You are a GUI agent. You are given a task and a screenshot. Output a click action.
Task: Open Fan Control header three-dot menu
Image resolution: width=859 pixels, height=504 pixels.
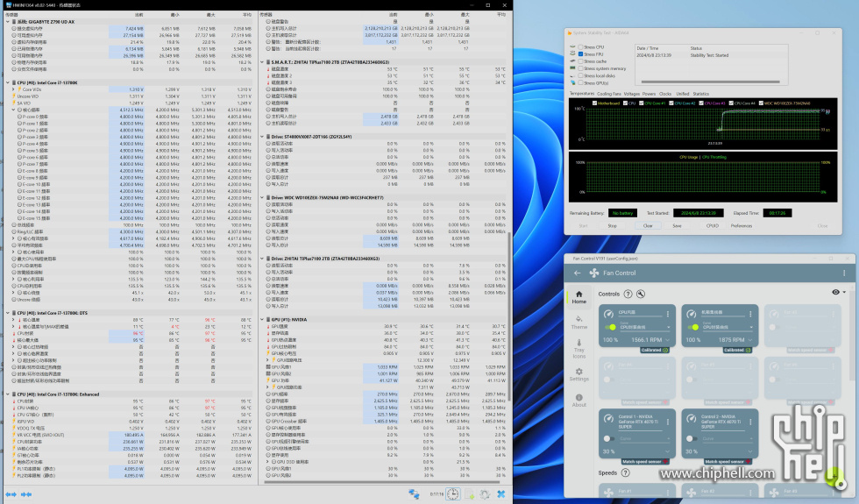point(843,273)
